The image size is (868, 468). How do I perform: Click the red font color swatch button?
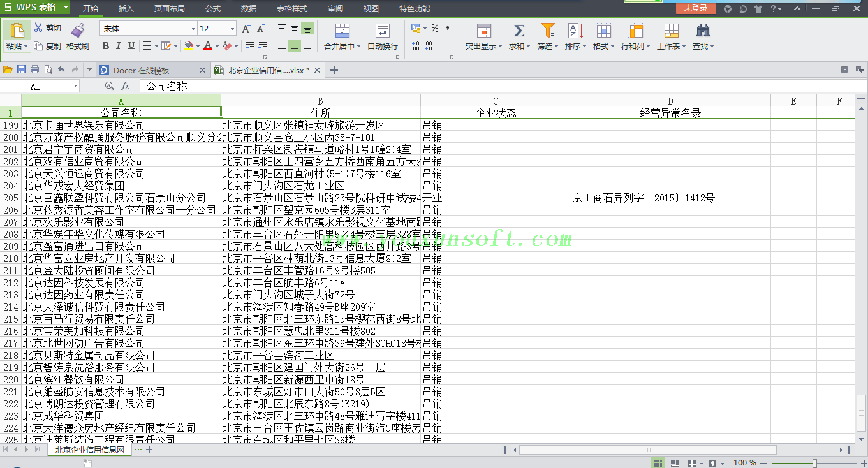pos(208,46)
